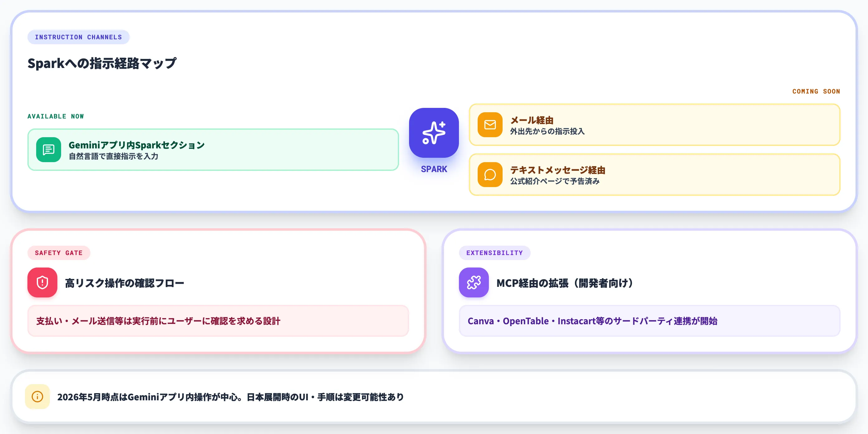Screen dimensions: 868x434
Task: Click the AVAILABLE NOW label
Action: coord(55,116)
